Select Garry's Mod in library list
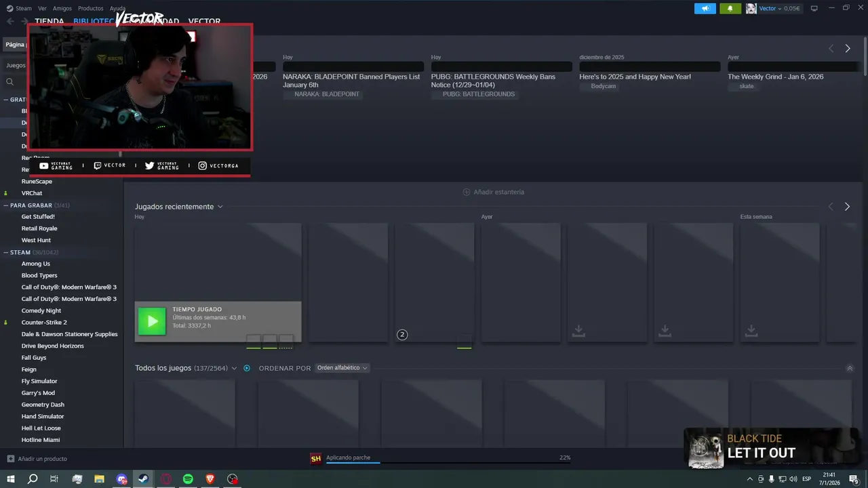The height and width of the screenshot is (488, 868). [38, 393]
